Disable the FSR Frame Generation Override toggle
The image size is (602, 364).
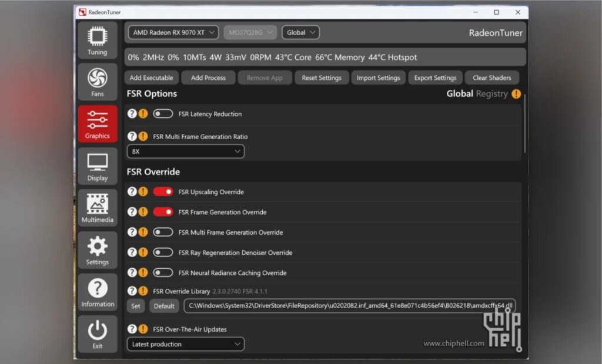click(163, 212)
